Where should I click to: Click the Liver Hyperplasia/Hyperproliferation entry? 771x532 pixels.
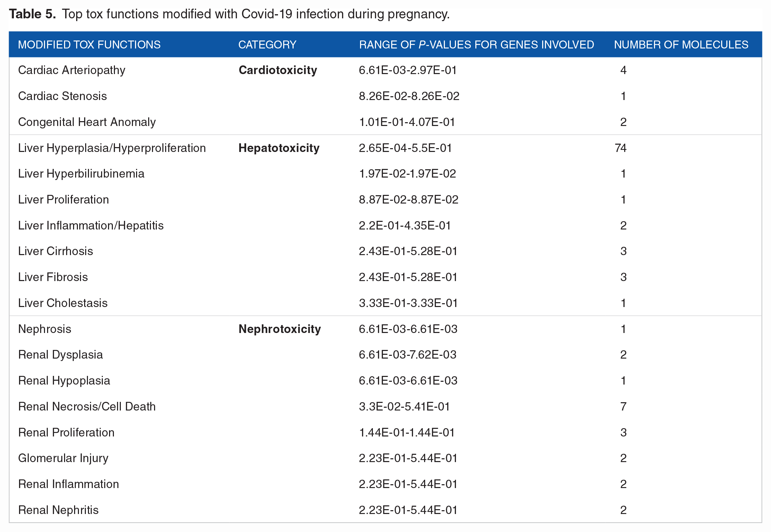click(112, 148)
